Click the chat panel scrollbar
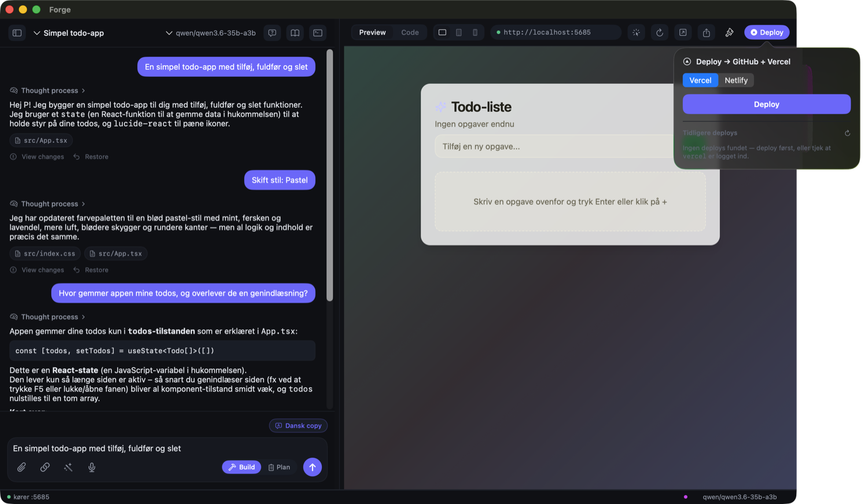This screenshot has height=504, width=868. (330, 175)
